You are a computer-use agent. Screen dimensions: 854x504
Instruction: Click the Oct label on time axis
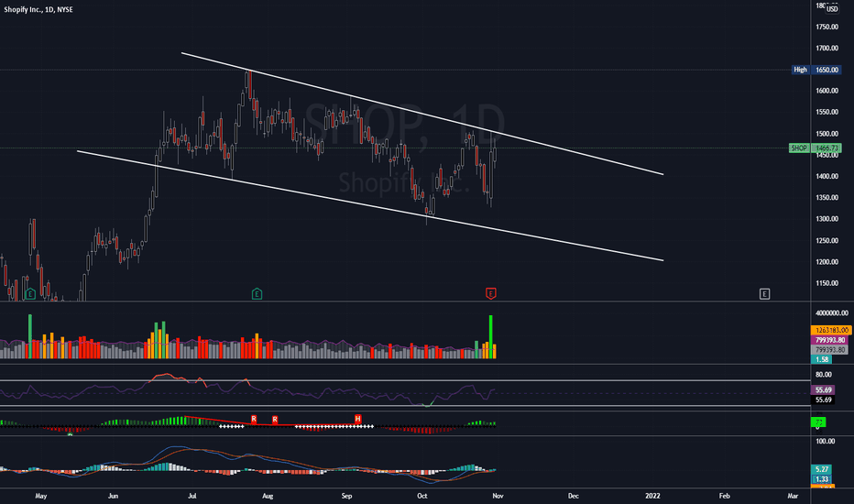(x=422, y=497)
